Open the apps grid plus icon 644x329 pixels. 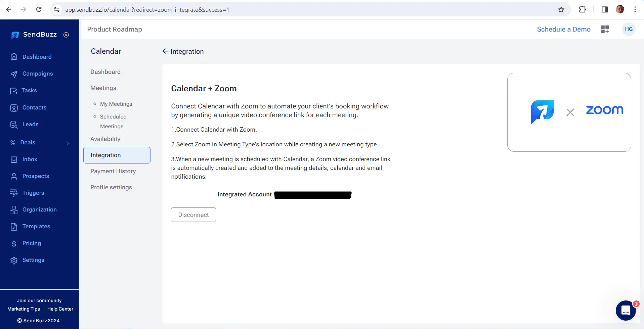(605, 29)
